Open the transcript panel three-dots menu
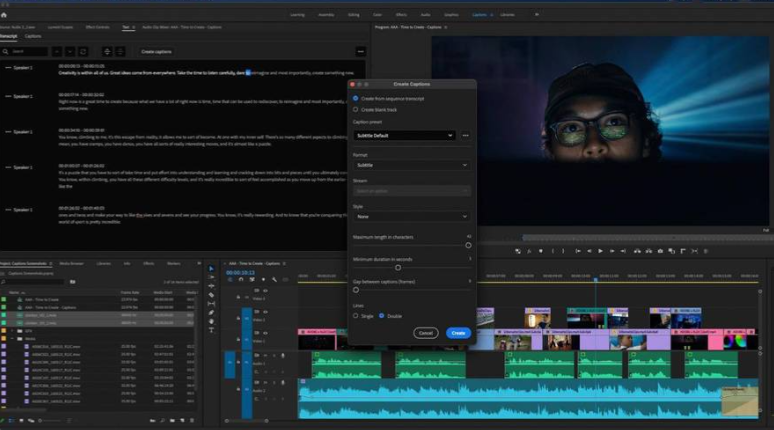774x430 pixels. click(360, 51)
